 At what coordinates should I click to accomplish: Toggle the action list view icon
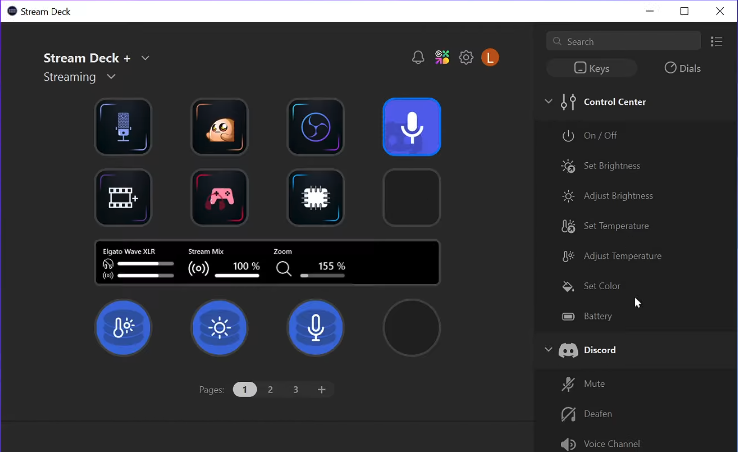tap(716, 42)
